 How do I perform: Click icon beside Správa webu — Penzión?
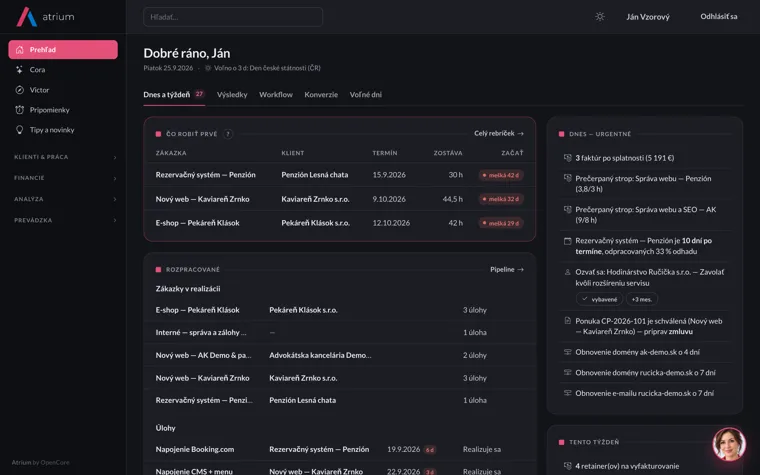click(x=568, y=178)
